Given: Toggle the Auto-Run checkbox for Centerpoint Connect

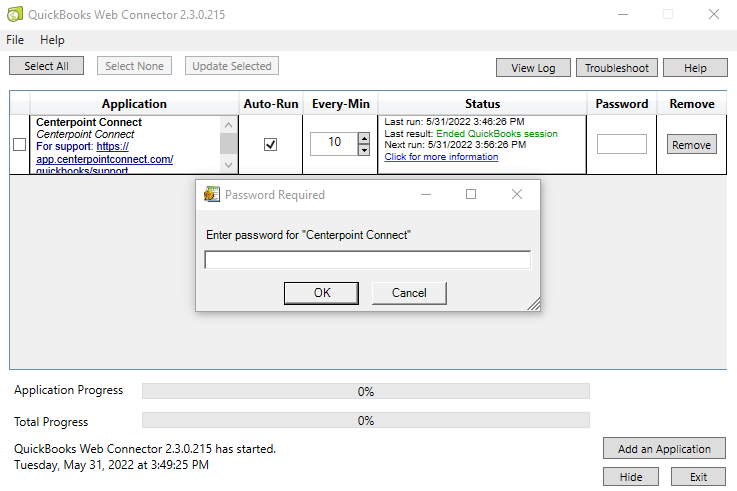Looking at the screenshot, I should tap(270, 144).
